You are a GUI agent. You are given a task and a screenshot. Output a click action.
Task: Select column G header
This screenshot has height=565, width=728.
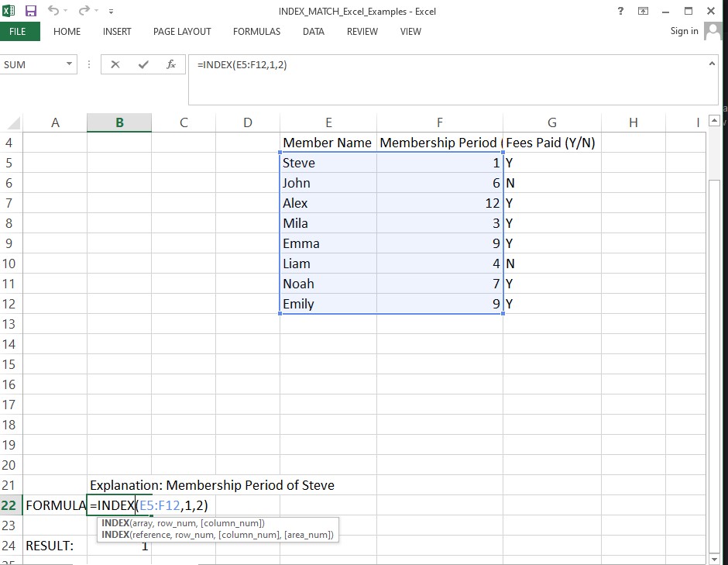[551, 122]
